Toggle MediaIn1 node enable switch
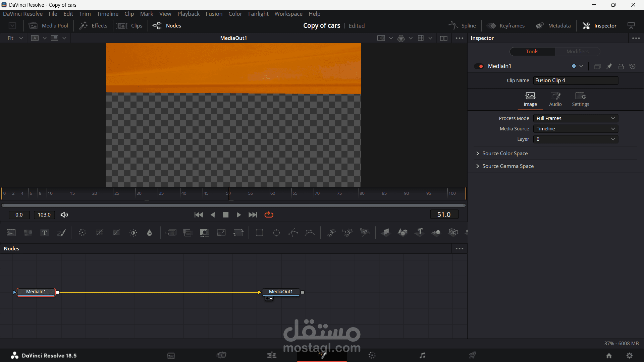Image resolution: width=644 pixels, height=362 pixels. tap(479, 66)
